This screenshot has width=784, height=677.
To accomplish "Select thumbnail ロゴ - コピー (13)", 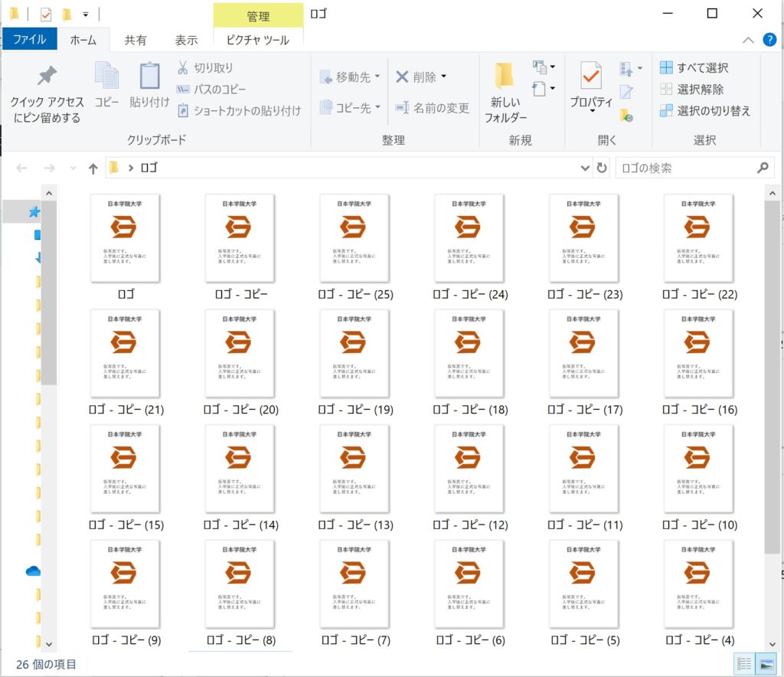I will [354, 469].
